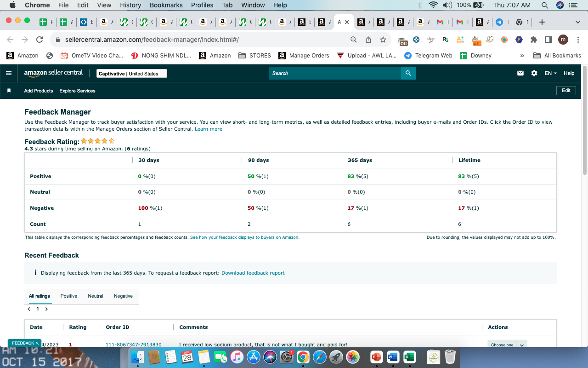Screen dimensions: 588x368
Task: Close the FEEDBACK widget with its X
Action: [x=37, y=343]
